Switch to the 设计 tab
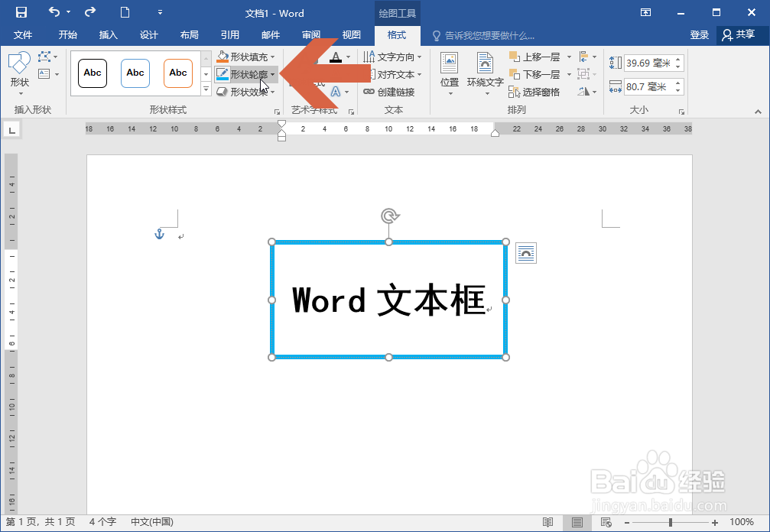 pos(148,35)
